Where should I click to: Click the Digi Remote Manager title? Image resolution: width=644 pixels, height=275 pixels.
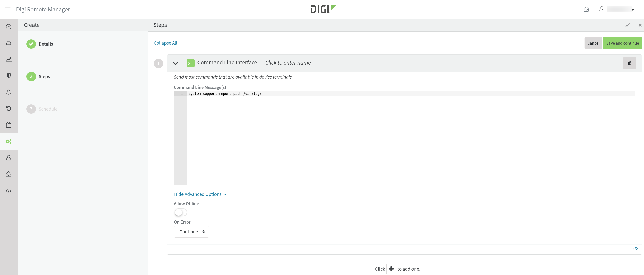point(43,9)
